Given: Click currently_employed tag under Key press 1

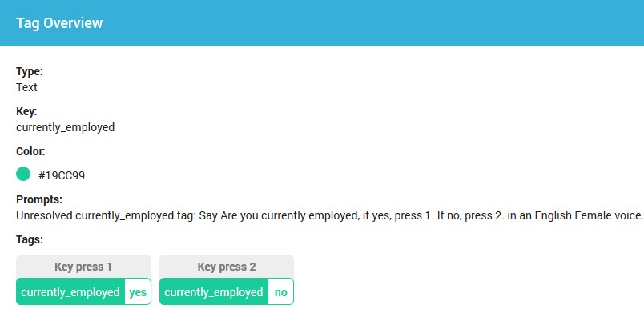Looking at the screenshot, I should coord(70,292).
